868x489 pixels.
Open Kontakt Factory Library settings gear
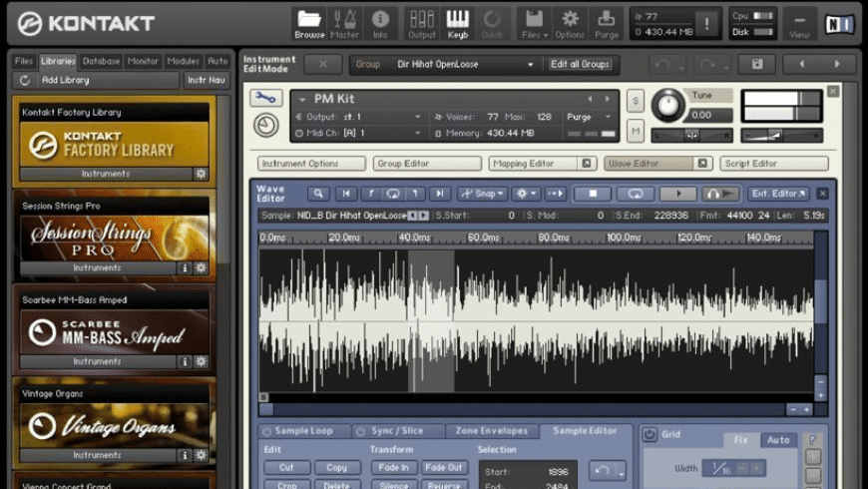pos(201,174)
